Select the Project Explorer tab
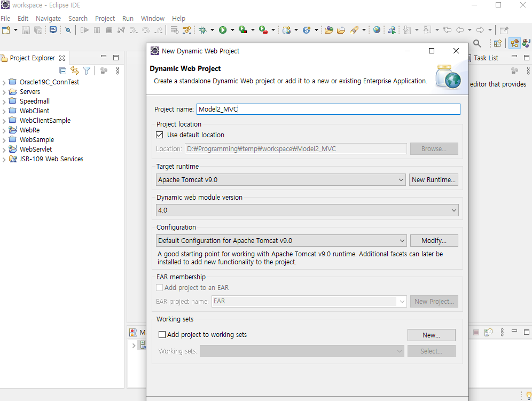The height and width of the screenshot is (401, 532). tap(32, 58)
